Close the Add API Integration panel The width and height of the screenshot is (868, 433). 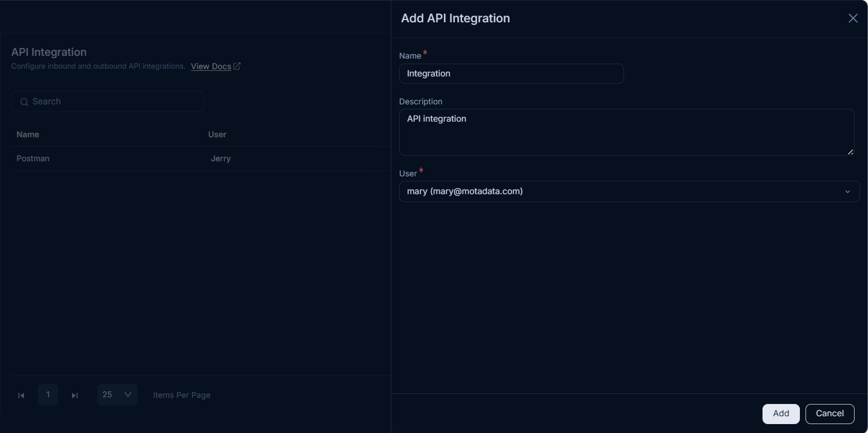click(853, 18)
